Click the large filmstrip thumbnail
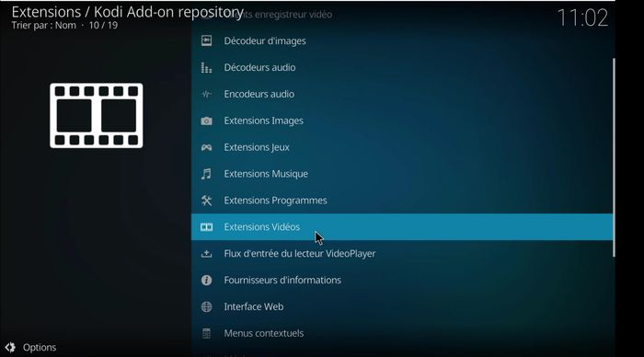 pyautogui.click(x=97, y=115)
